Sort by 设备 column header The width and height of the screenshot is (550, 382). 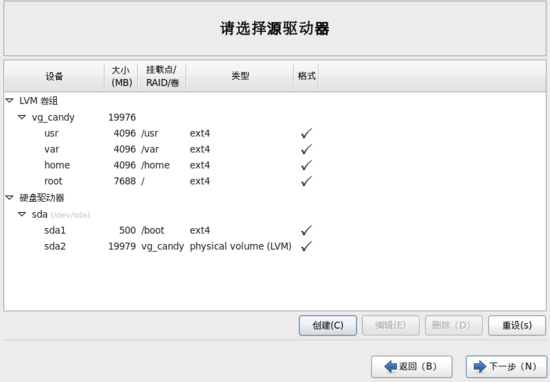click(54, 76)
